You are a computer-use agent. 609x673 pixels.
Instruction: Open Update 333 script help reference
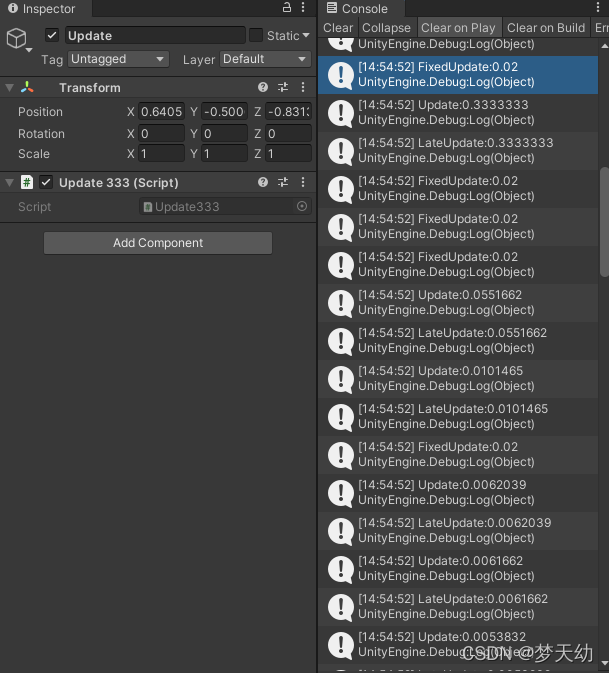point(263,182)
